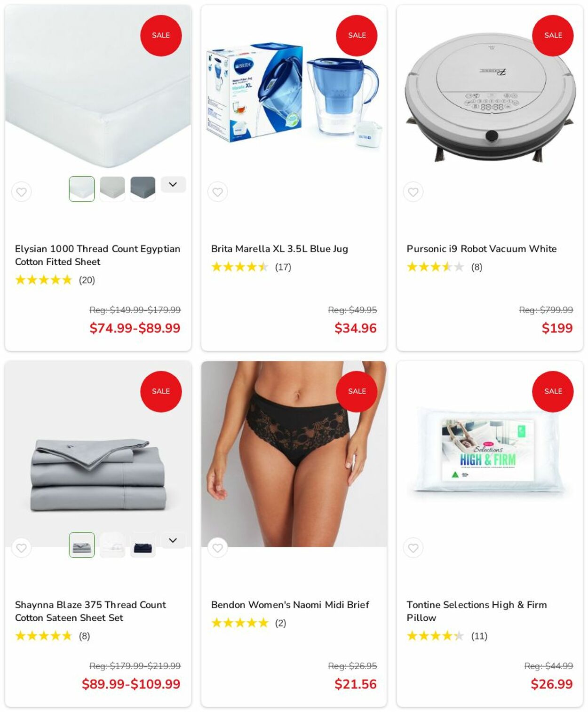588x712 pixels.
Task: Save Bendon Naomi Midi Brief to wishlist
Action: click(x=217, y=548)
